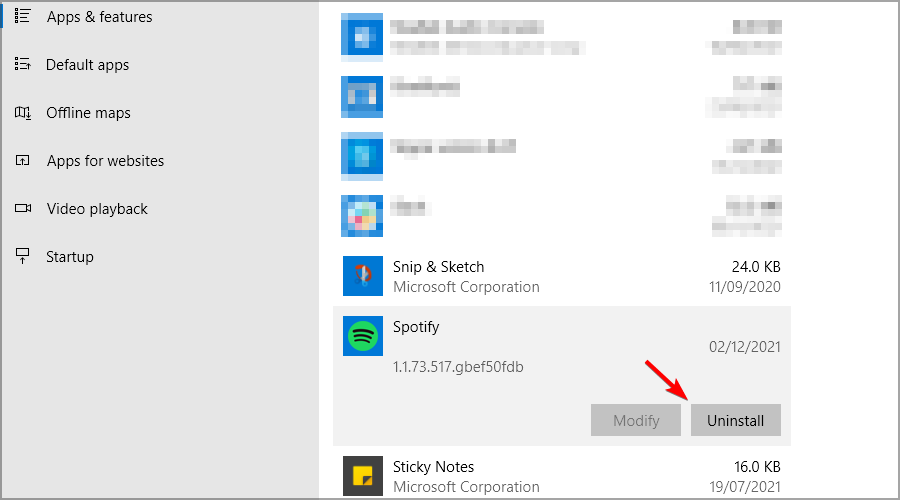This screenshot has width=900, height=500.
Task: Select the Spotify app name
Action: [x=416, y=327]
